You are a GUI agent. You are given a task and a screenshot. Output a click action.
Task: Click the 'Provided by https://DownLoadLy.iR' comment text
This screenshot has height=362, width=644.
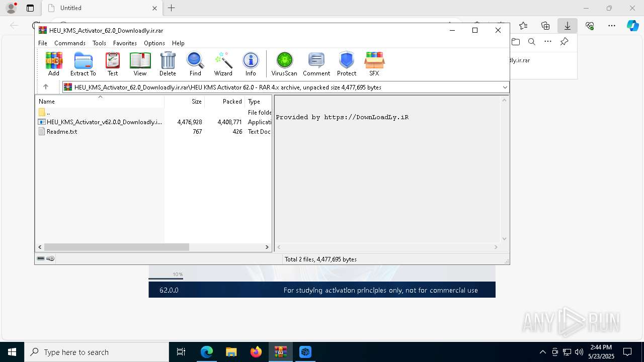342,117
